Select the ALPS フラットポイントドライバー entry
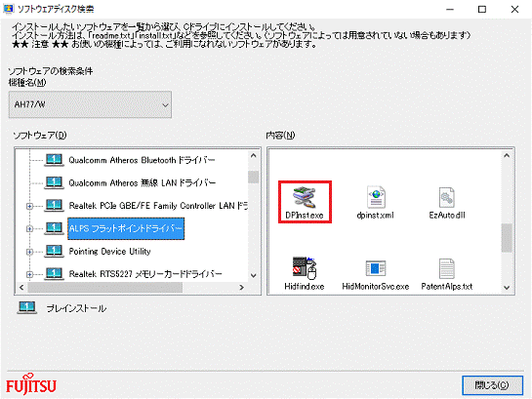The image size is (532, 399). pyautogui.click(x=126, y=228)
